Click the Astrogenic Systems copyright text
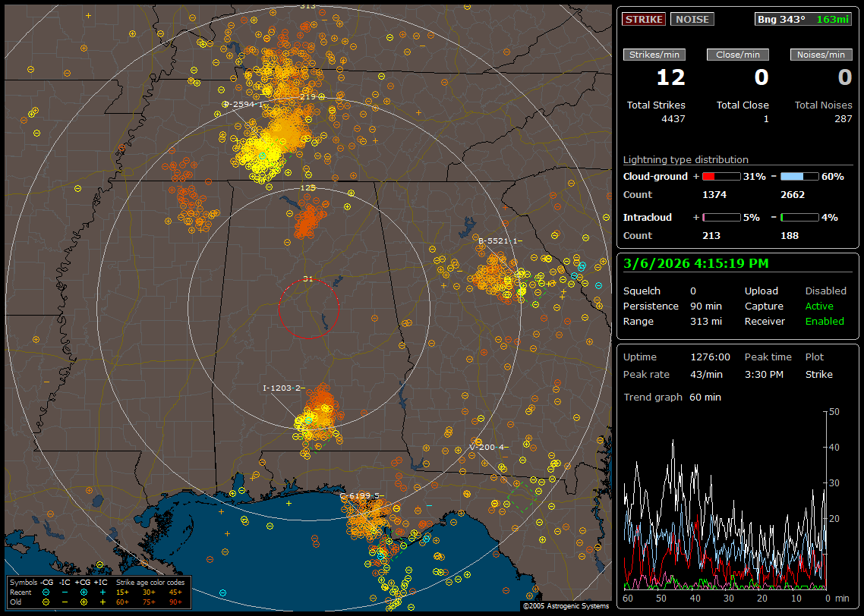This screenshot has height=616, width=864. point(566,606)
